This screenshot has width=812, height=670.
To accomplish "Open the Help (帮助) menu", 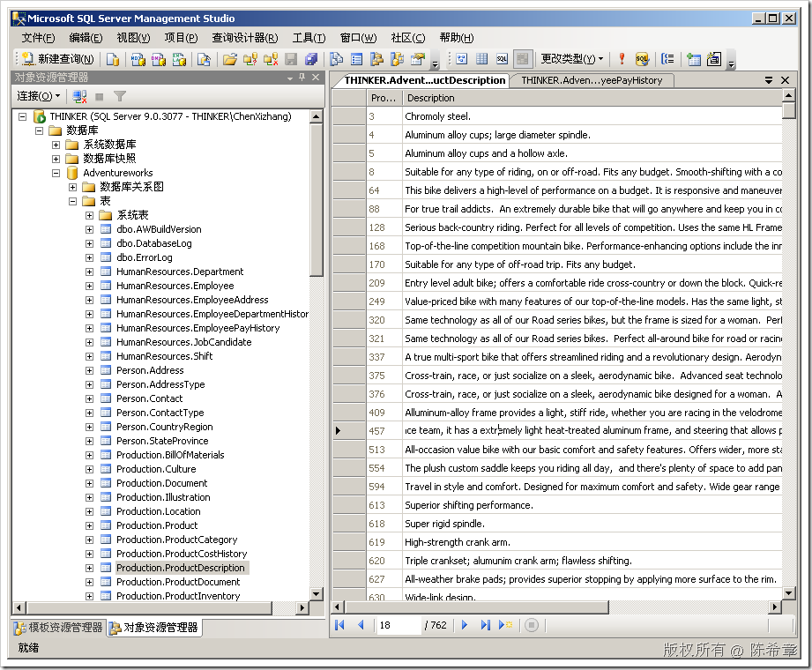I will pos(456,38).
